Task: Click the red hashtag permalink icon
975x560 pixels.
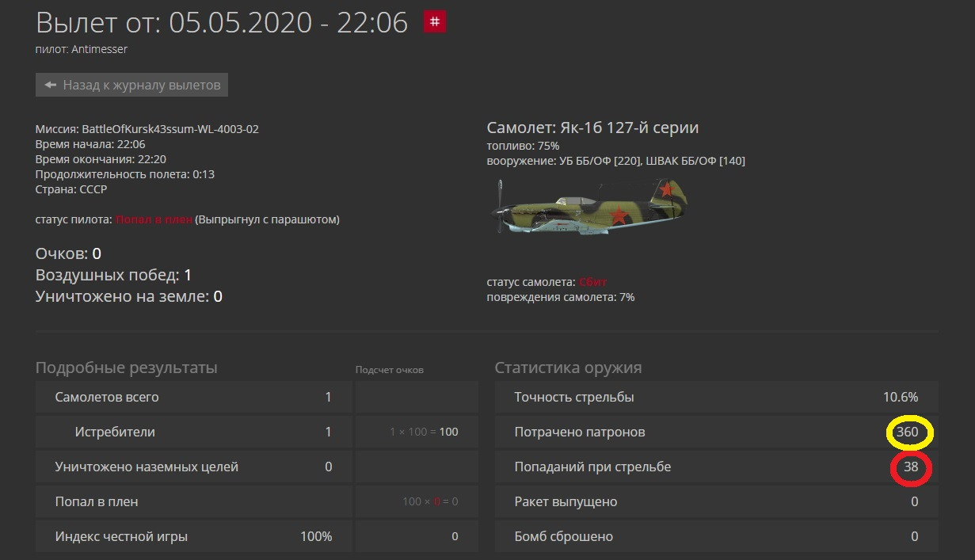Action: pos(435,22)
